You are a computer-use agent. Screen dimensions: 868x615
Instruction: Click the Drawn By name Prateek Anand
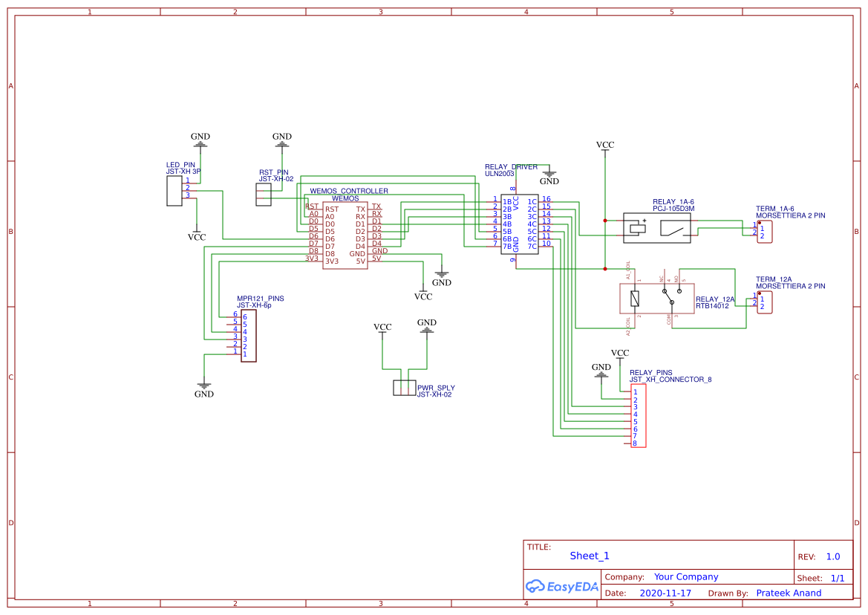pyautogui.click(x=789, y=593)
